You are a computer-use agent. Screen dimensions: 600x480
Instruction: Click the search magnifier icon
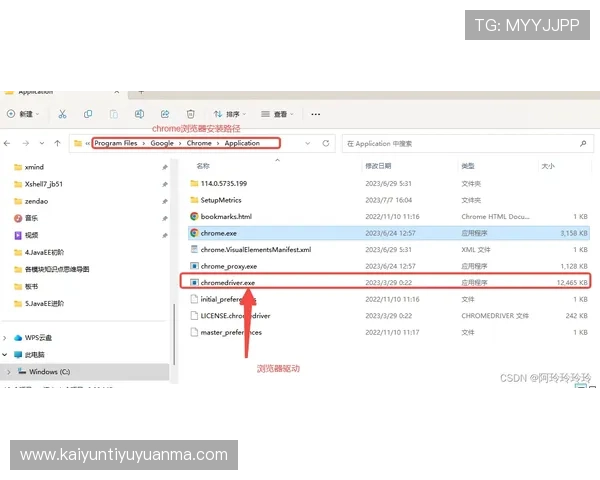click(583, 144)
